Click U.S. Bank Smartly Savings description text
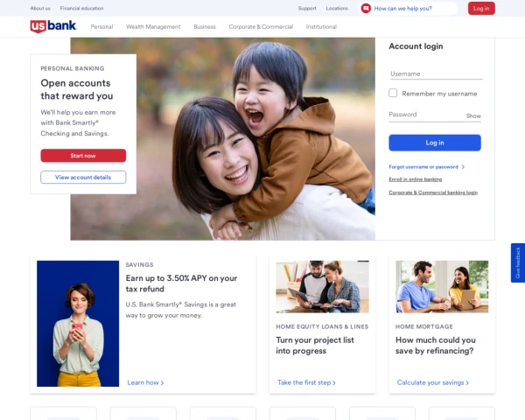 pos(181,310)
